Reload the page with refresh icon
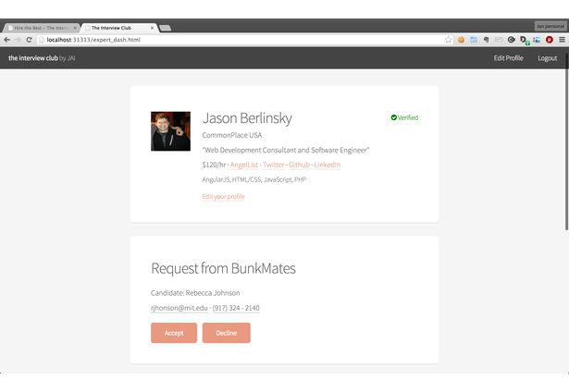569x392 pixels. 29,40
